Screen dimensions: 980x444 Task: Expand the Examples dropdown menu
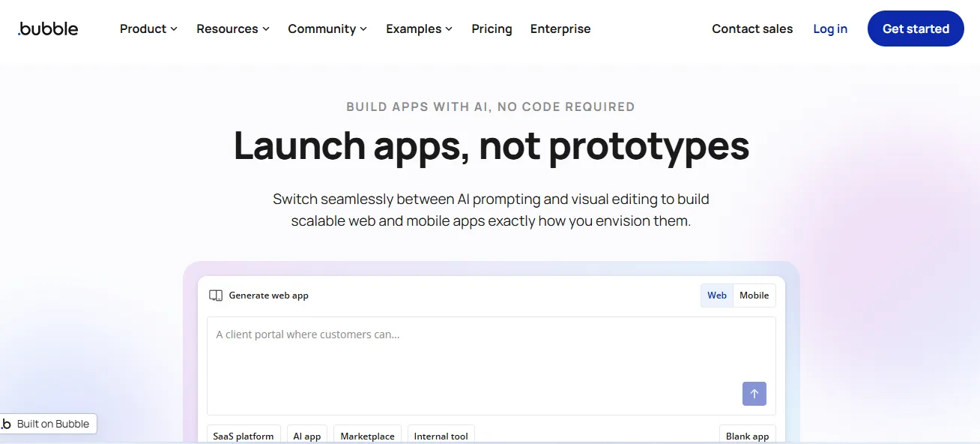pos(419,28)
